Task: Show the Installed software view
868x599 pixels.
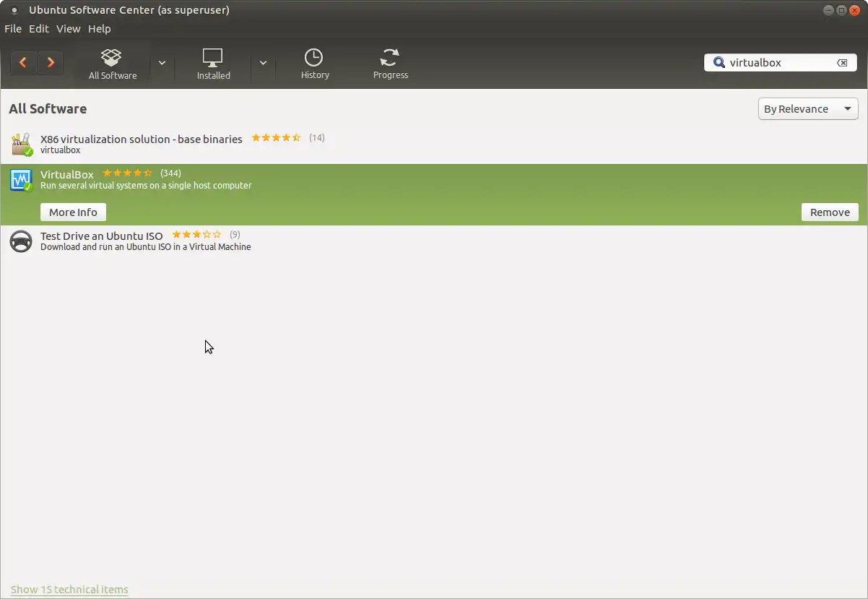Action: point(214,64)
